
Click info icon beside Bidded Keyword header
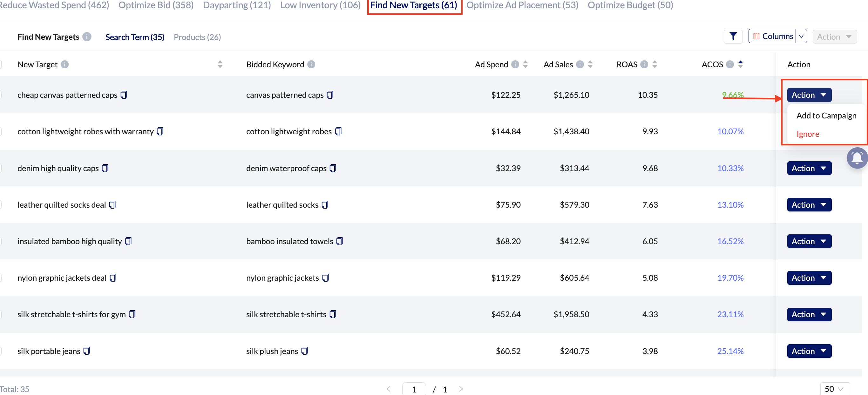311,64
